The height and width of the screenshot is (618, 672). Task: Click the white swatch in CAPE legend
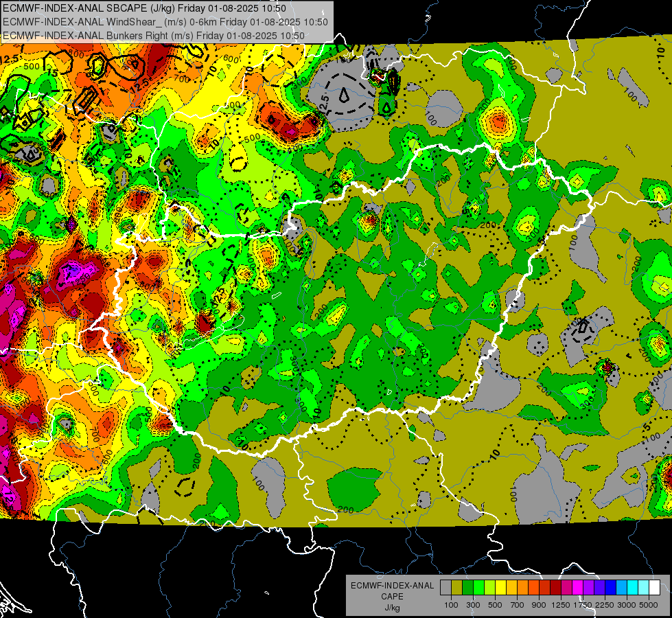pyautogui.click(x=654, y=588)
